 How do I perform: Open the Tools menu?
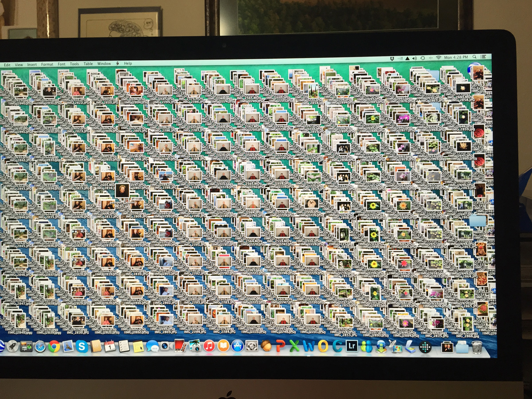coord(74,64)
